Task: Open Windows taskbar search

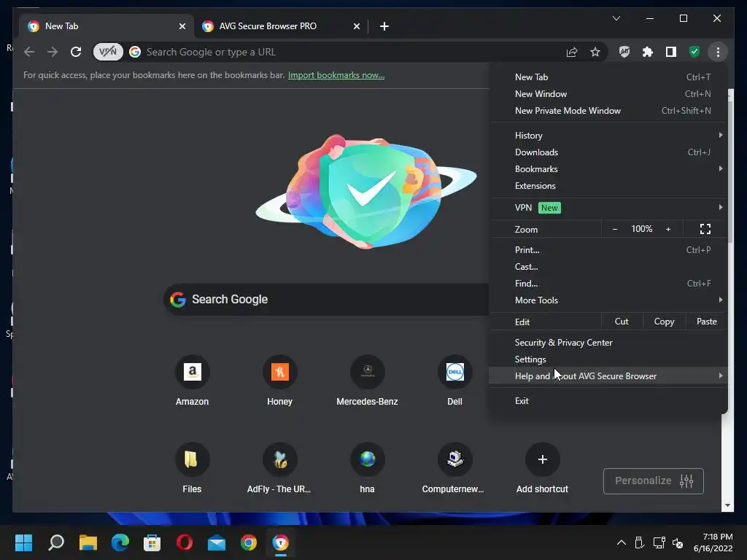Action: (x=55, y=542)
